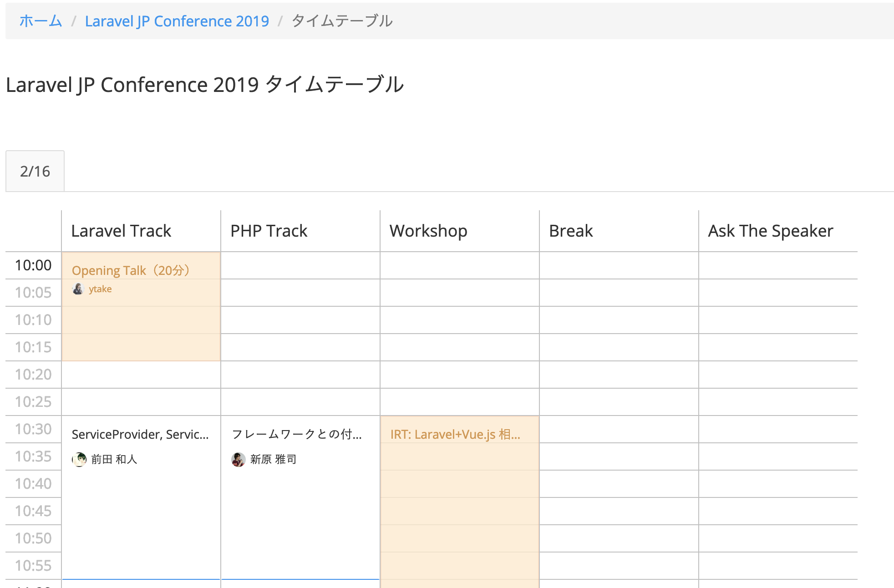Select the 2/16 date tab
The width and height of the screenshot is (894, 588).
(x=35, y=171)
